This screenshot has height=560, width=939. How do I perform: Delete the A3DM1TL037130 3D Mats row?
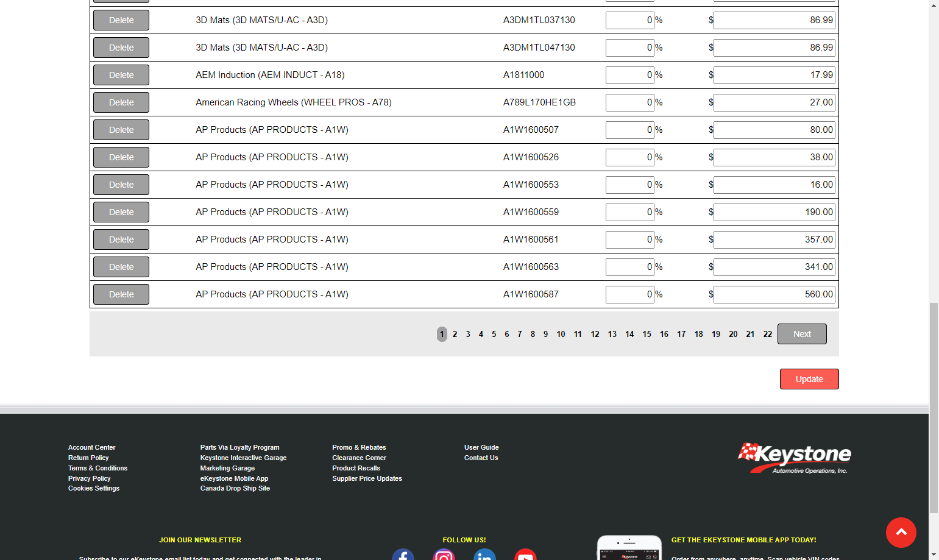pyautogui.click(x=121, y=20)
